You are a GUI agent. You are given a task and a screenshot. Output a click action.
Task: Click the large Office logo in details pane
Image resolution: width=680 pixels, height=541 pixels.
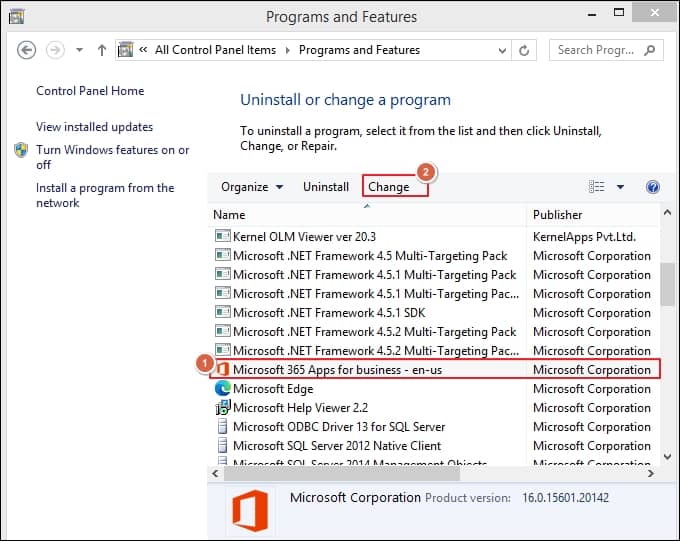250,511
